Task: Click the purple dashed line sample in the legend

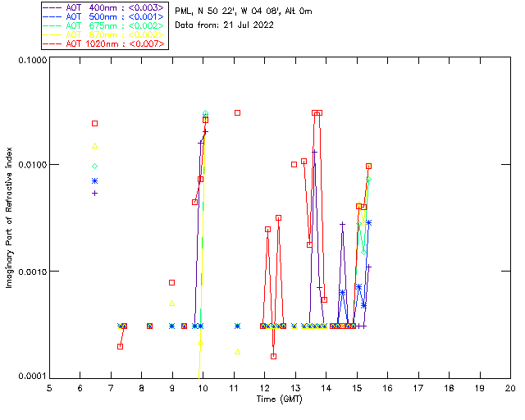Action: click(52, 7)
